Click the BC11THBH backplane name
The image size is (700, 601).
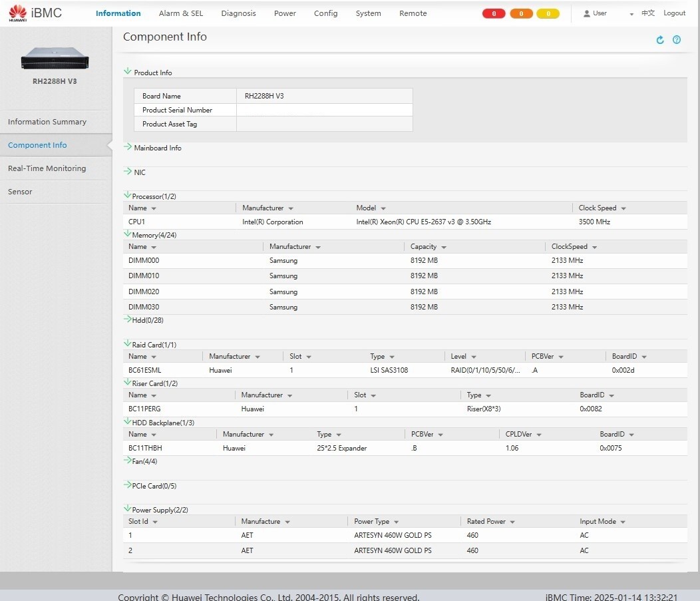145,448
